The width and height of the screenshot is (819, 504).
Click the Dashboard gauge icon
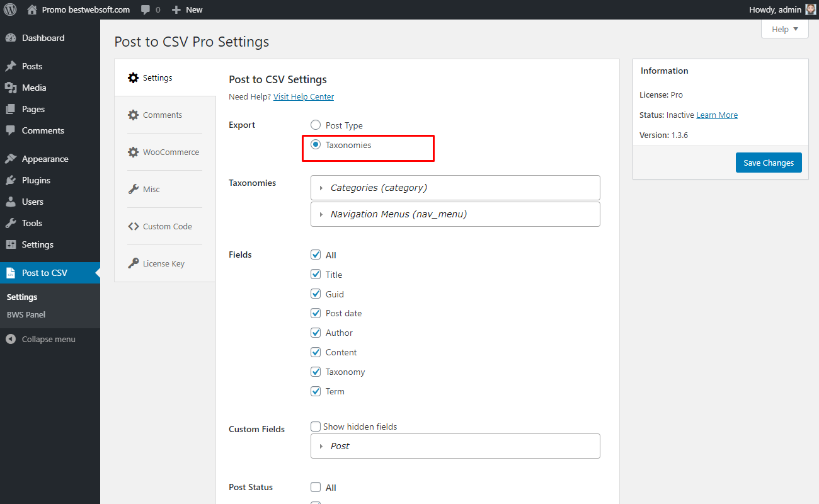tap(11, 38)
